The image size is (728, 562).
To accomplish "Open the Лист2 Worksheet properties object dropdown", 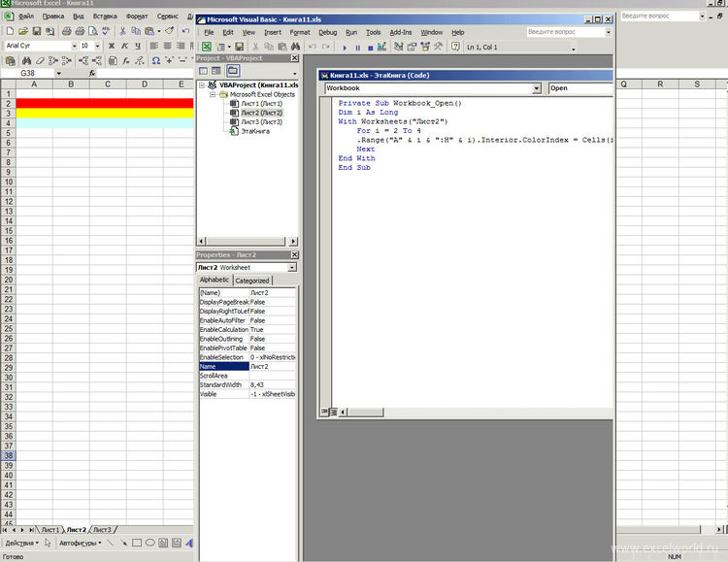I will pyautogui.click(x=292, y=268).
